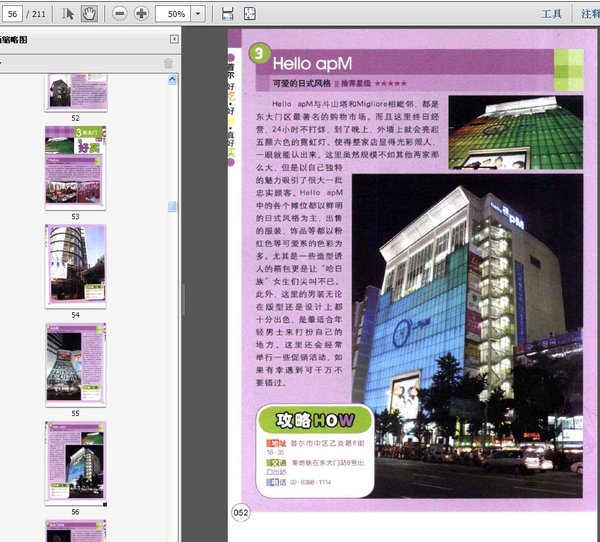Select the text selection cursor tool
The height and width of the screenshot is (542, 600).
point(68,14)
